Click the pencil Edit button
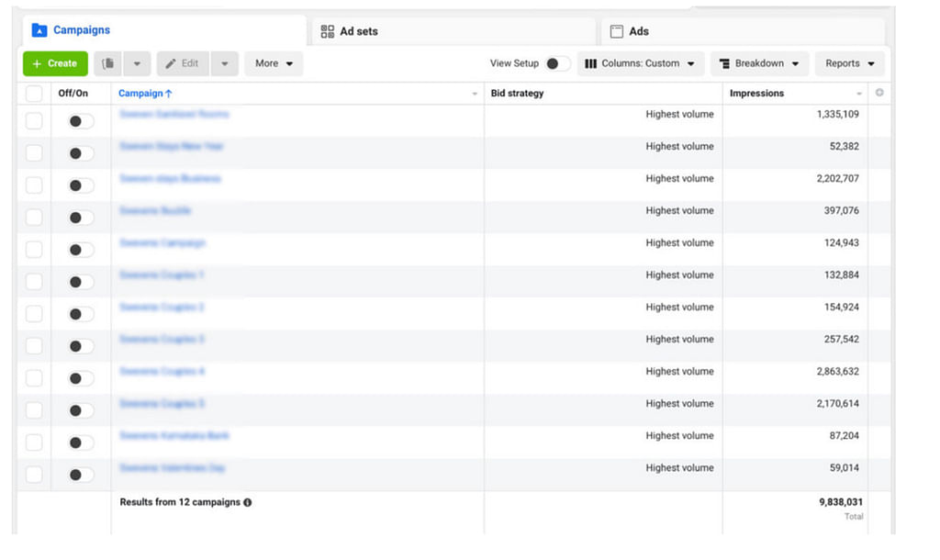Viewport: 940px width, 560px height. pos(182,63)
